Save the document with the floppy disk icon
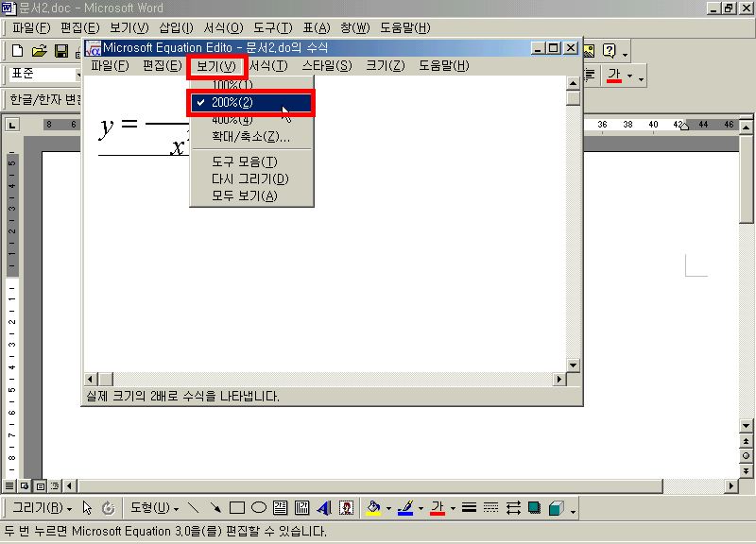756x544 pixels. 61,51
